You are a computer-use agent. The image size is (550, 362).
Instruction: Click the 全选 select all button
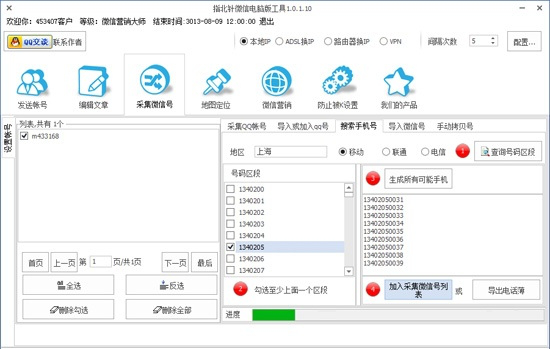[x=68, y=285]
